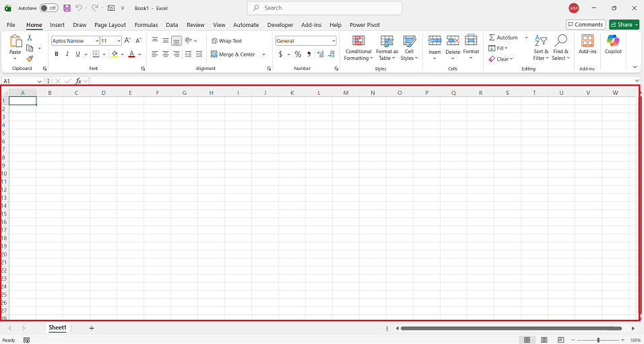Click the zoom slider handle
644x344 pixels.
tap(598, 340)
